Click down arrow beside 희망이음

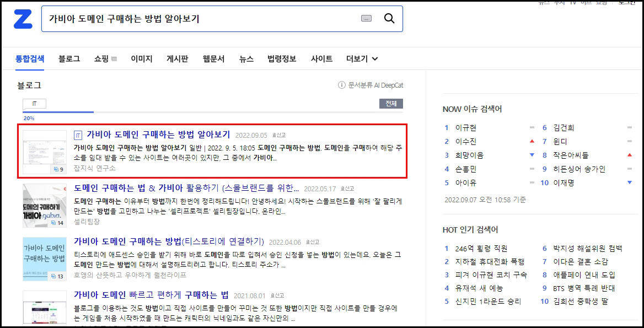tap(532, 155)
